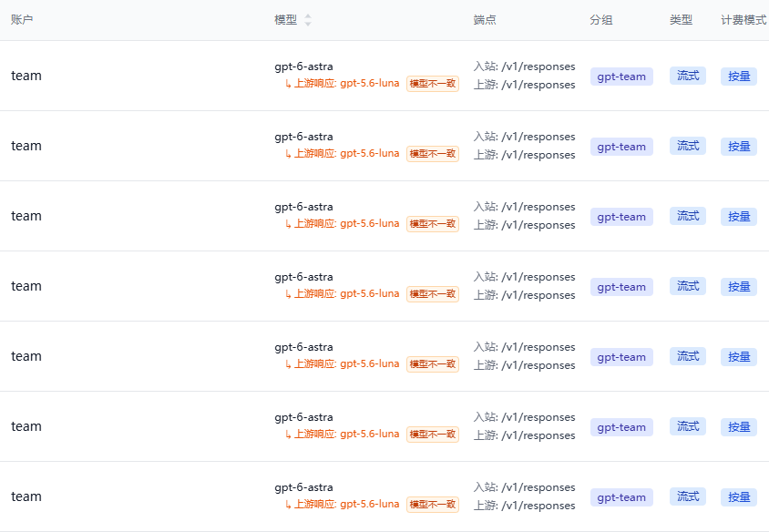Image resolution: width=769 pixels, height=532 pixels.
Task: Click the 计费模式 column header
Action: tap(743, 20)
